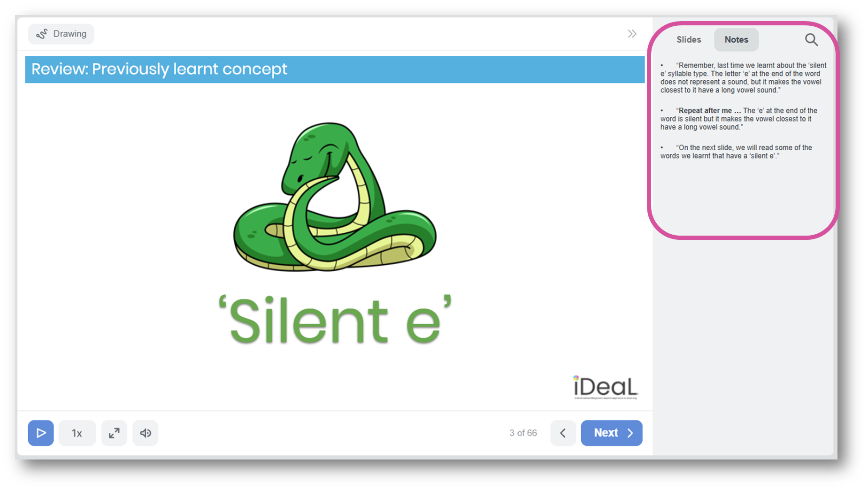Click the iDeaL logo on the slide
This screenshot has height=490, width=868.
click(606, 387)
